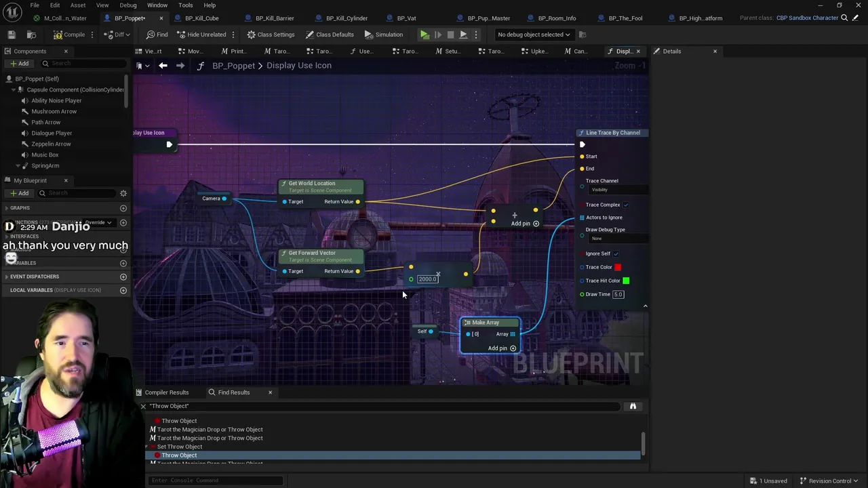Click the Browse to asset icon in the toolbar
868x488 pixels.
pyautogui.click(x=31, y=35)
